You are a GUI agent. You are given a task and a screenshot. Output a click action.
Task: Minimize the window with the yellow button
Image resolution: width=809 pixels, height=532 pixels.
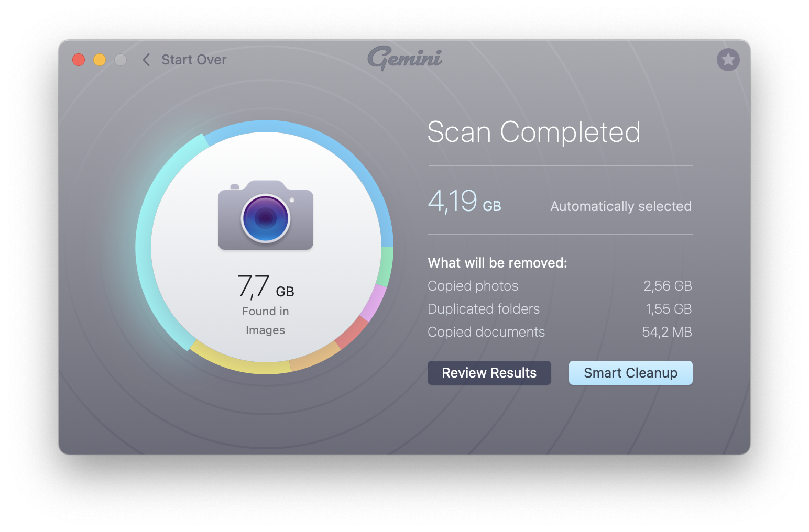pos(100,60)
